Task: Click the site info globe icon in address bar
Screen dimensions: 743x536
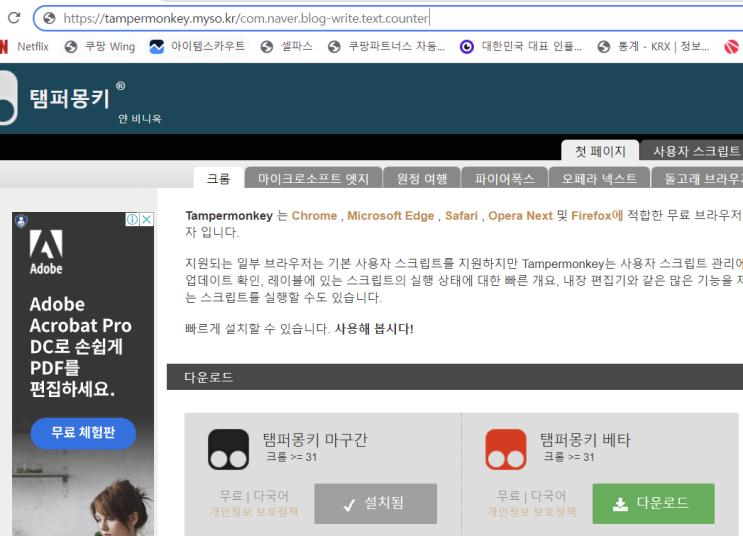Action: pos(49,18)
